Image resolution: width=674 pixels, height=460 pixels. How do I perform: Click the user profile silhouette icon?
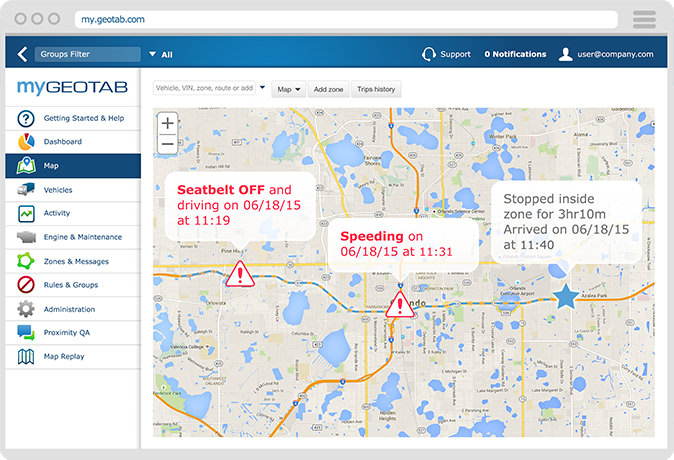pos(566,54)
